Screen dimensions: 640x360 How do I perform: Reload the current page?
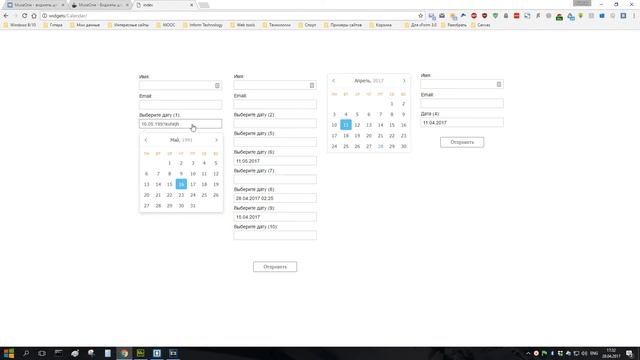pyautogui.click(x=24, y=16)
